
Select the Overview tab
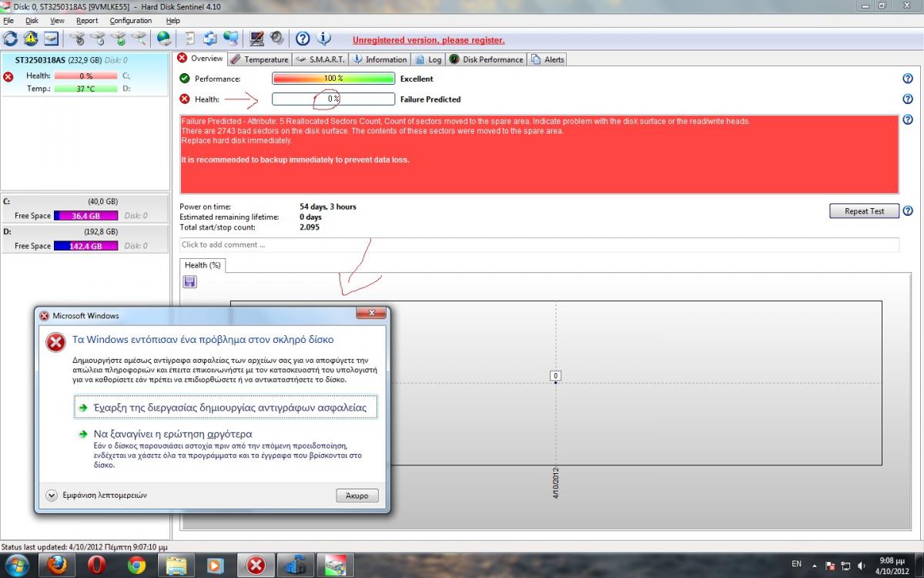[200, 59]
